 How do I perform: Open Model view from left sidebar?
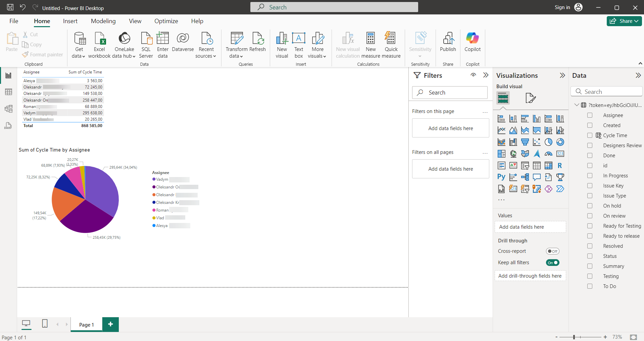[x=8, y=109]
